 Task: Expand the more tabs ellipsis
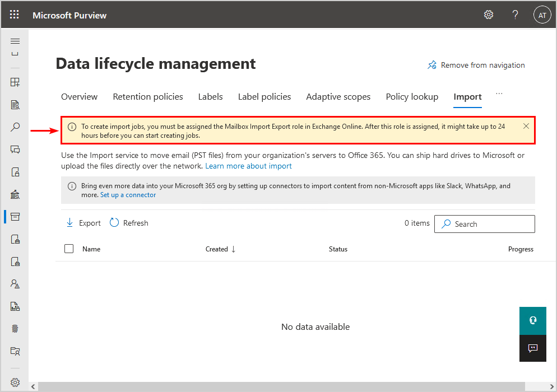pos(499,94)
